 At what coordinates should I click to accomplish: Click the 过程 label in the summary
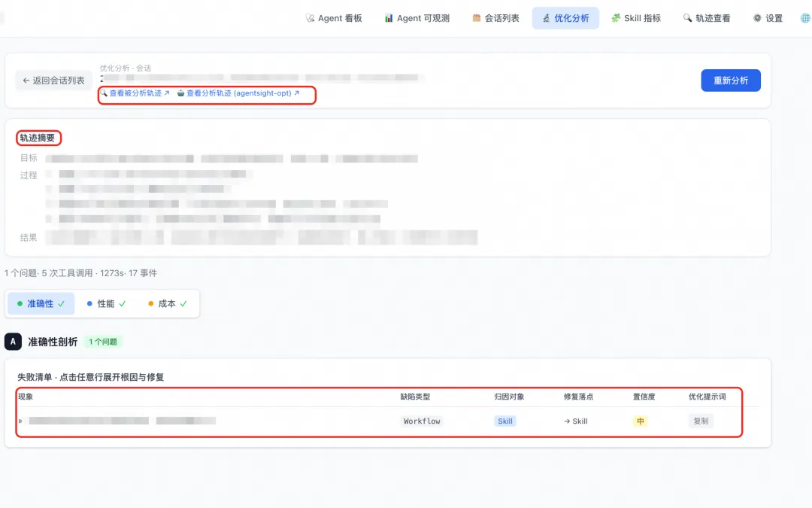(29, 175)
